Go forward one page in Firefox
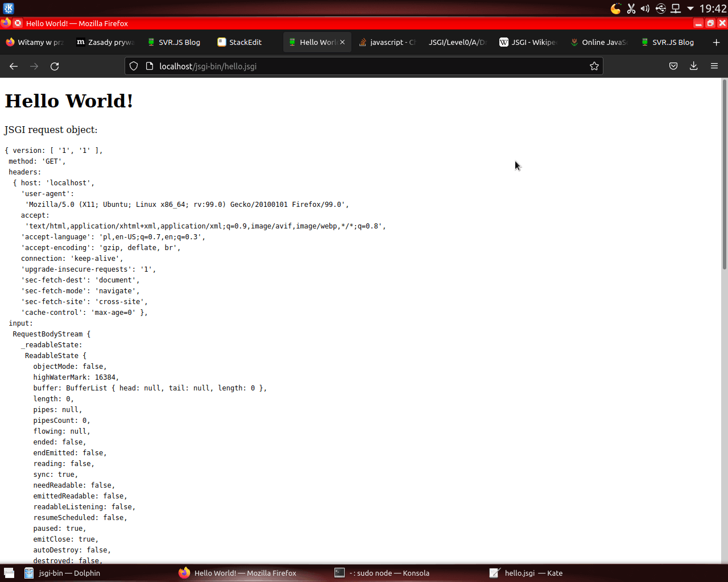Screen dimensions: 728x582 (34, 66)
